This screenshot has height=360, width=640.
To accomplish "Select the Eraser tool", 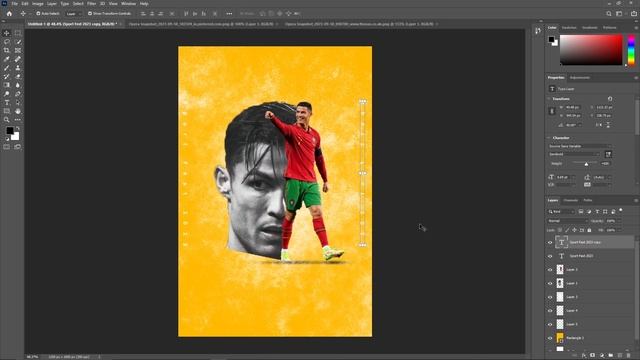I will point(18,76).
